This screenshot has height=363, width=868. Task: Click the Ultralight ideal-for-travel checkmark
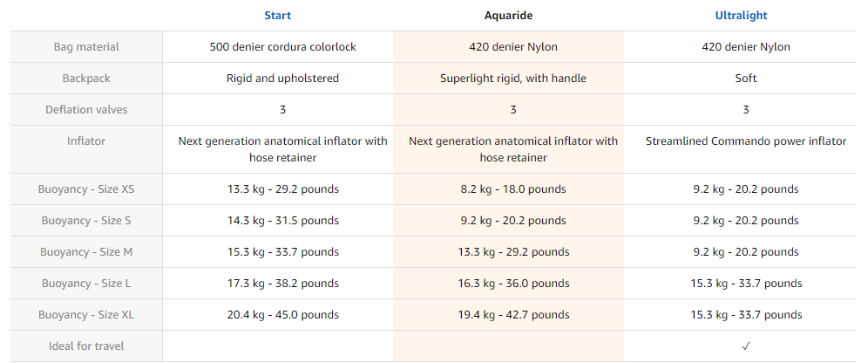[x=746, y=346]
